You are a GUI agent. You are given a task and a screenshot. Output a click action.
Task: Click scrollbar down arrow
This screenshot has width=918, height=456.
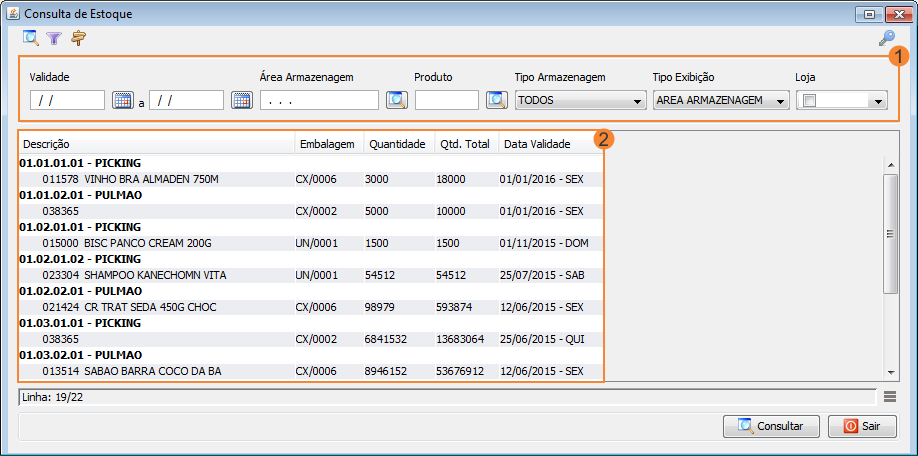(891, 372)
